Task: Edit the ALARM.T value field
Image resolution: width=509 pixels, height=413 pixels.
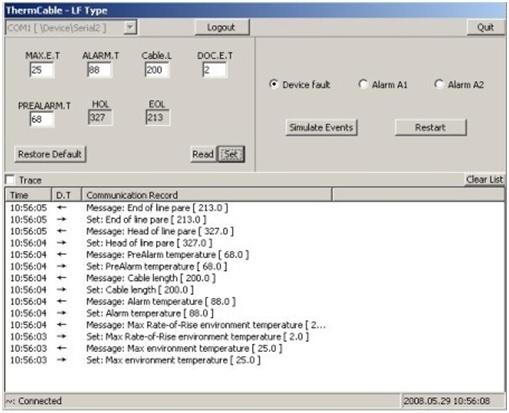Action: tap(99, 70)
